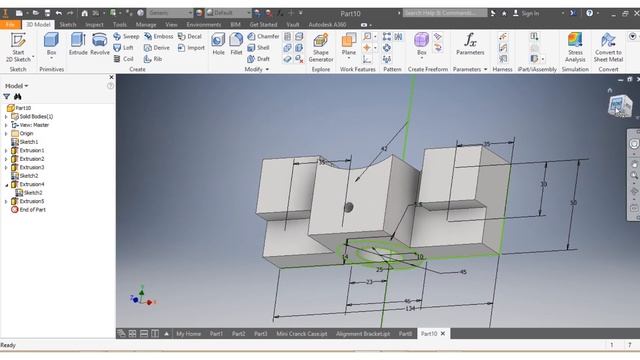Select the Box primitive tool
This screenshot has width=640, height=360.
click(x=51, y=44)
